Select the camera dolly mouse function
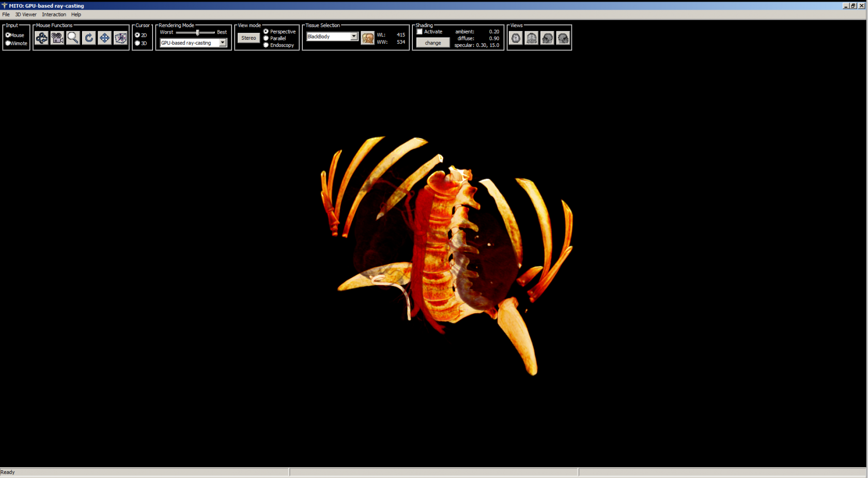868x478 pixels. [57, 38]
